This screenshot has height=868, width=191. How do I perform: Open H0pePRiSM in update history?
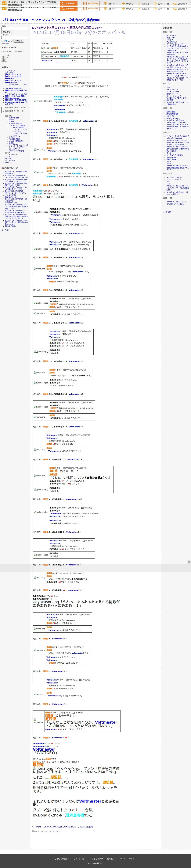pyautogui.click(x=171, y=157)
